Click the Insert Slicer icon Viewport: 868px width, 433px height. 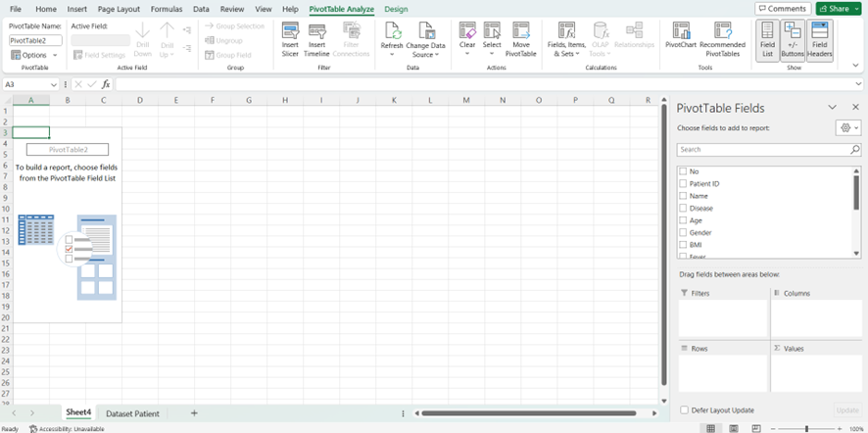pos(290,31)
